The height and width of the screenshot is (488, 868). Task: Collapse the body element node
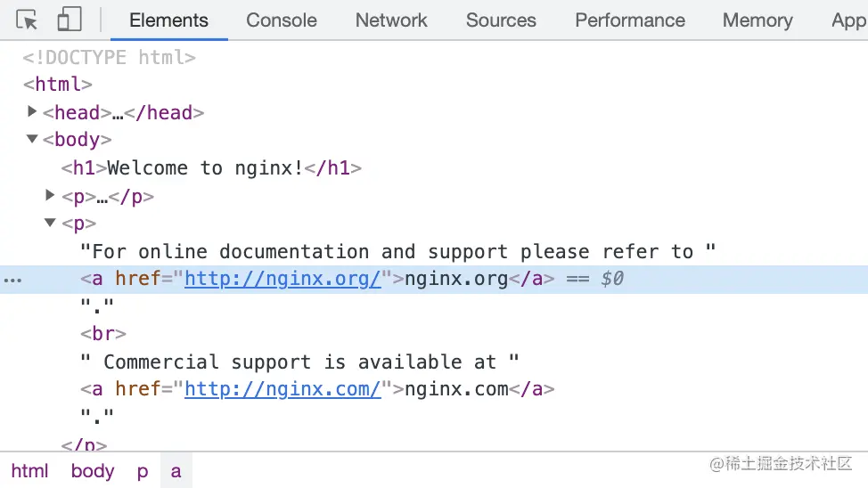point(33,139)
